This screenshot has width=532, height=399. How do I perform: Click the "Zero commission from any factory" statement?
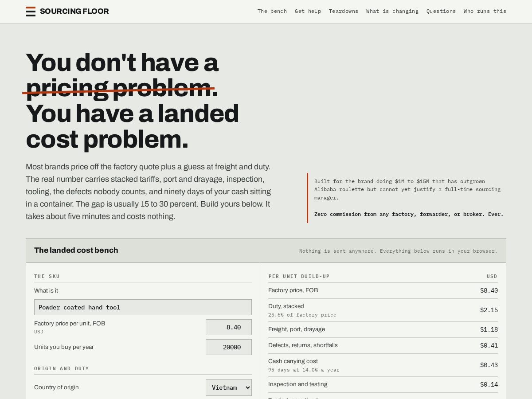[x=409, y=214]
